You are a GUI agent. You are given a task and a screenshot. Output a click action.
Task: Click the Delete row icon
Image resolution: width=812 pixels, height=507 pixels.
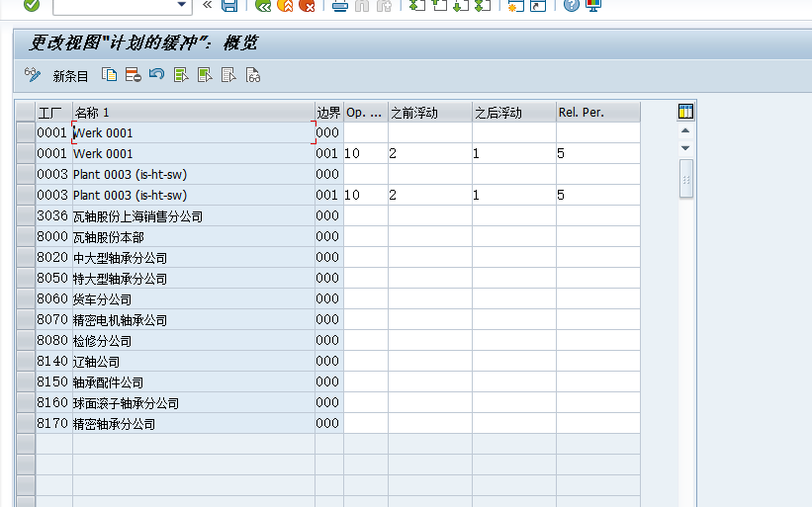[x=134, y=75]
